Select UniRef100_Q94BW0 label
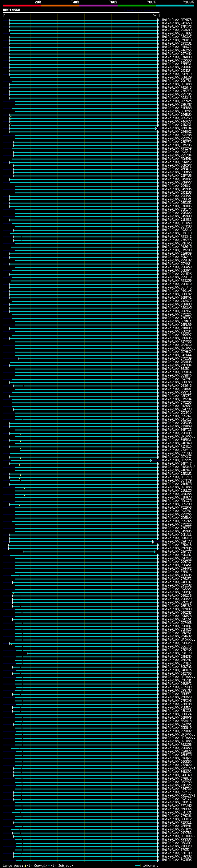Screen dimensions: 197x868 click(x=177, y=115)
